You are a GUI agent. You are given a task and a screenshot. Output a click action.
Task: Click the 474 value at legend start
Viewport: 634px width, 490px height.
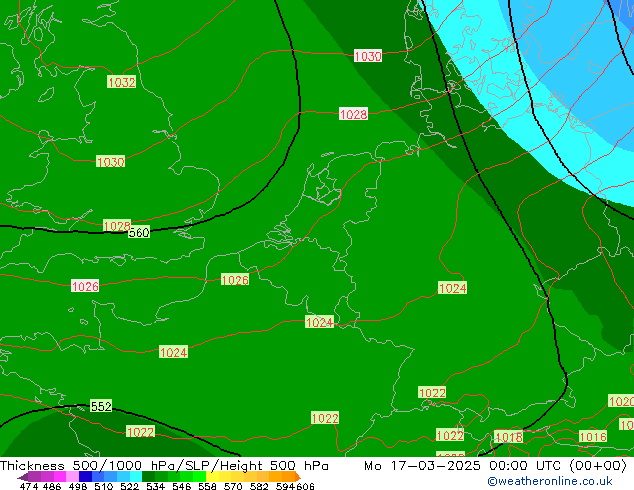click(x=29, y=486)
